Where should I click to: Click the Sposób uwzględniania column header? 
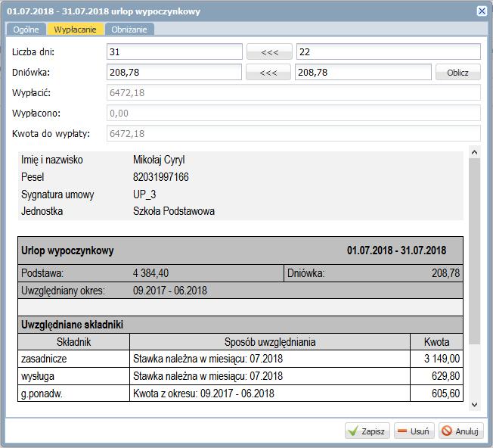tap(270, 342)
